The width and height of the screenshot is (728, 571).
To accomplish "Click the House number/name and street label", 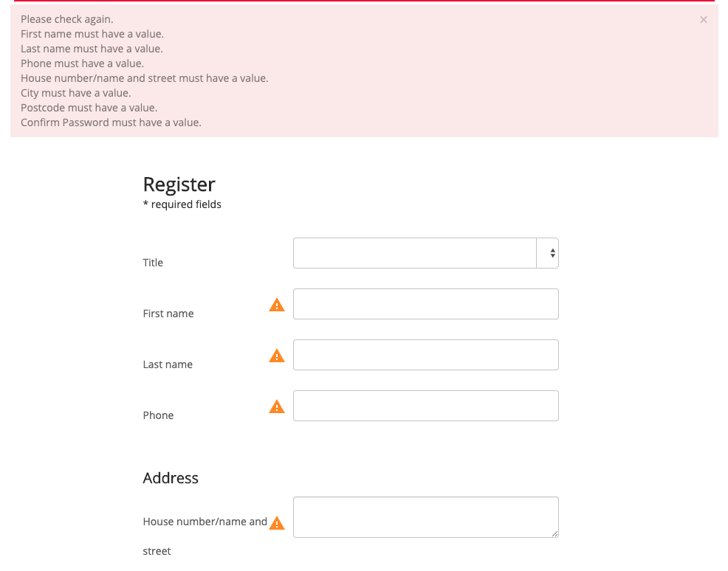I will coord(205,536).
